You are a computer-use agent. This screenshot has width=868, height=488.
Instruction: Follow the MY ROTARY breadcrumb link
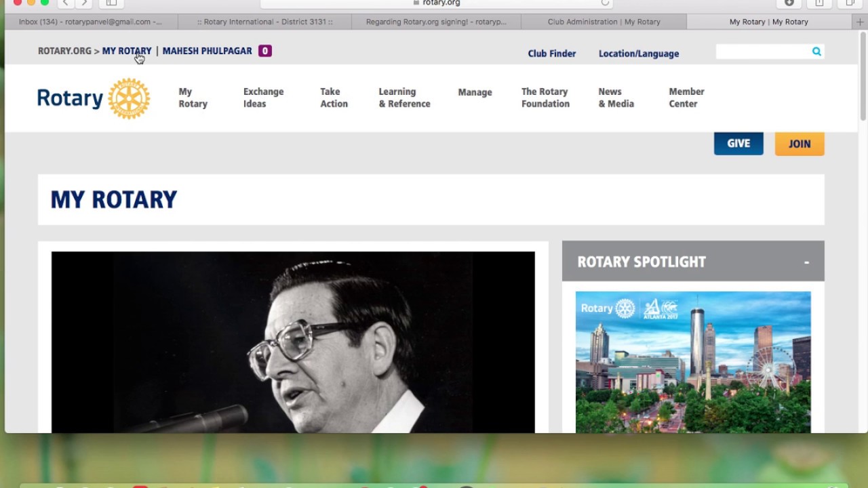(127, 51)
